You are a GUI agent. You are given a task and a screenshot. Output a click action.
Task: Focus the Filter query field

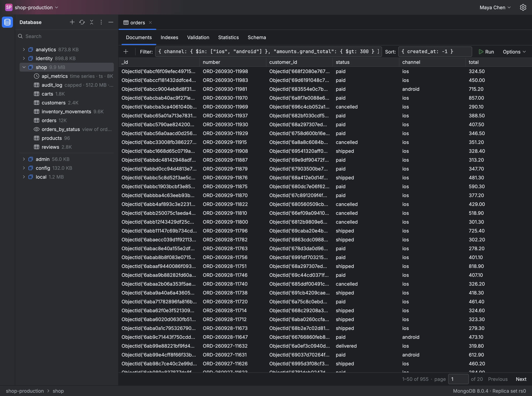pyautogui.click(x=268, y=51)
